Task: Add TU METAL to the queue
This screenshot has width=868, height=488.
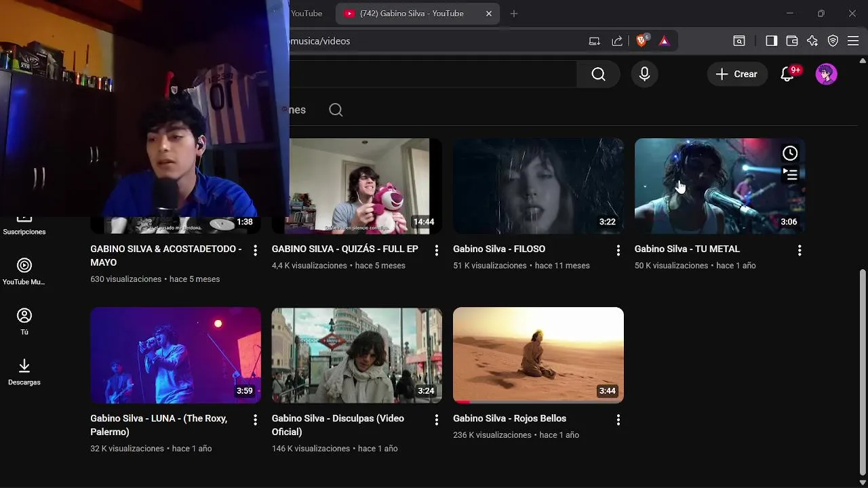Action: coord(790,175)
